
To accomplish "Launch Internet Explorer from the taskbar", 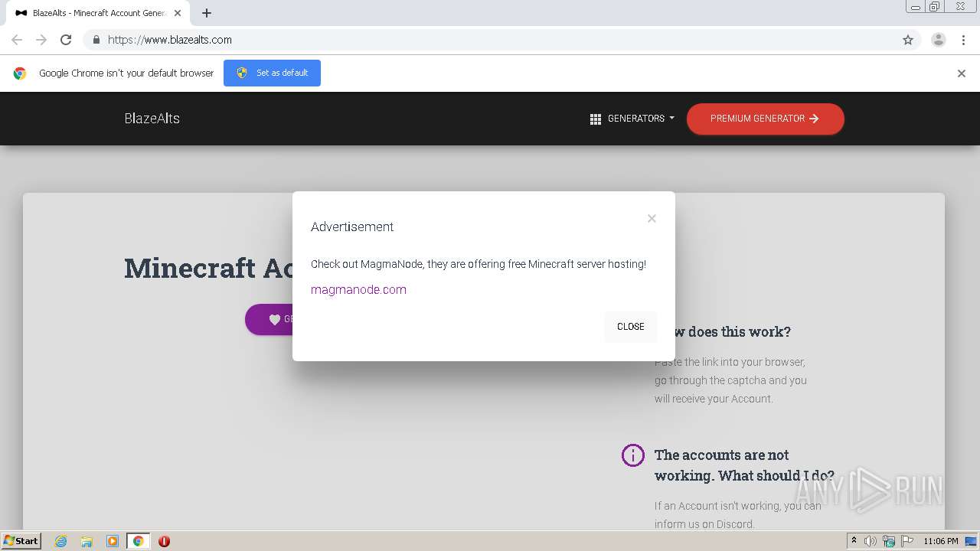I will [60, 541].
